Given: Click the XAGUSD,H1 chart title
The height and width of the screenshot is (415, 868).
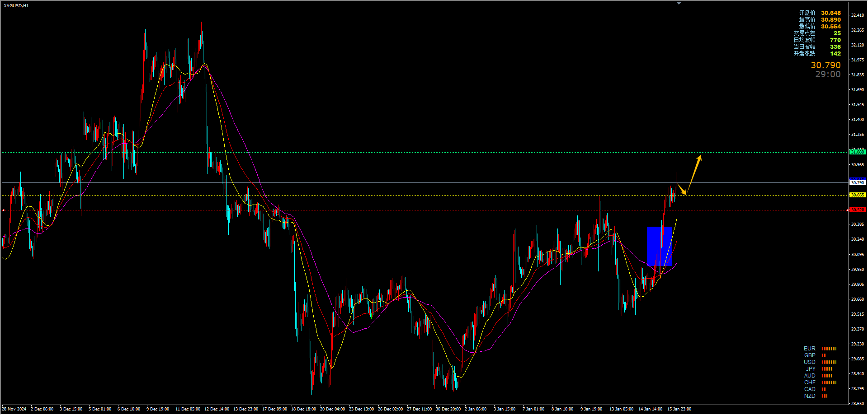Looking at the screenshot, I should 16,6.
